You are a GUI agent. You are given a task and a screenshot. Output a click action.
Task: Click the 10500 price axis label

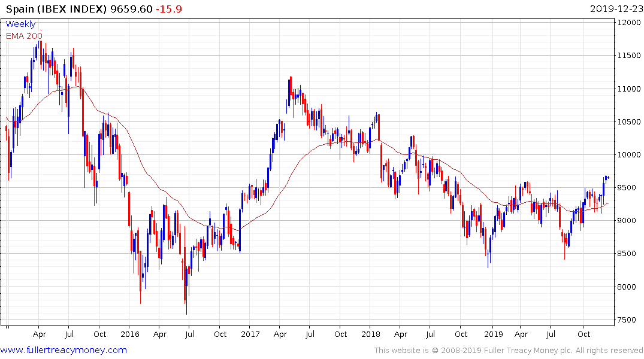[x=629, y=122]
